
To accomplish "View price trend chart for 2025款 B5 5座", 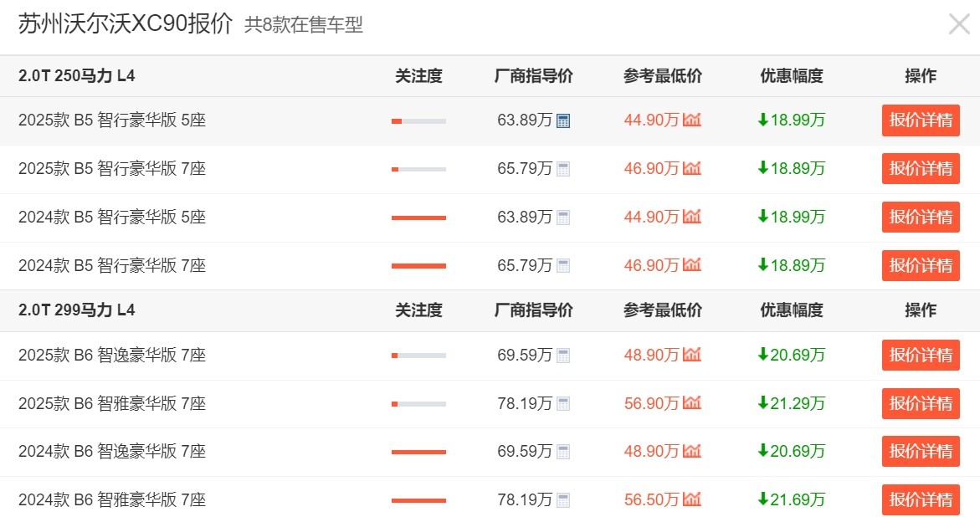I will click(692, 120).
